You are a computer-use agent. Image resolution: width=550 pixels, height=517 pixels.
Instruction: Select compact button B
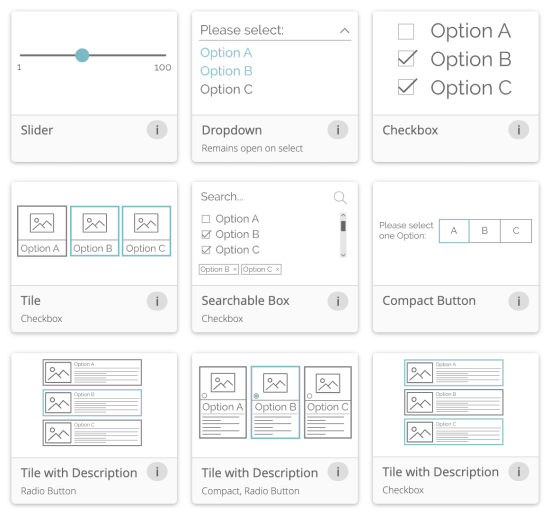pyautogui.click(x=484, y=231)
